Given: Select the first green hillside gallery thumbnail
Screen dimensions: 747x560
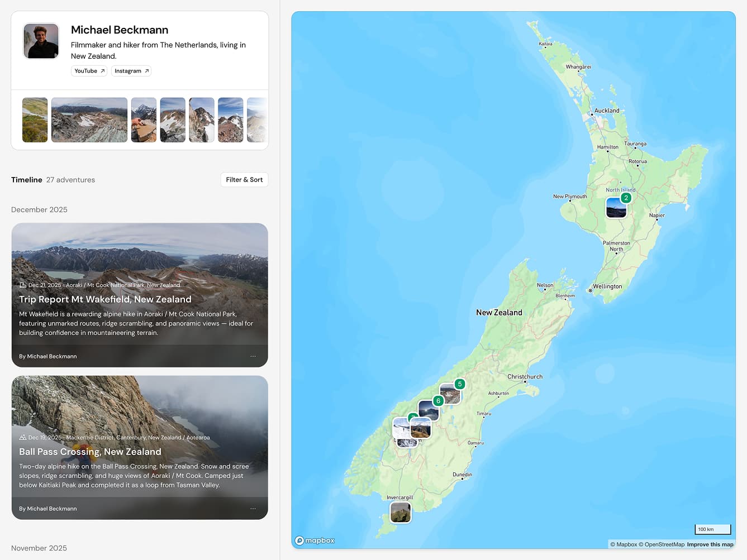Looking at the screenshot, I should click(35, 120).
